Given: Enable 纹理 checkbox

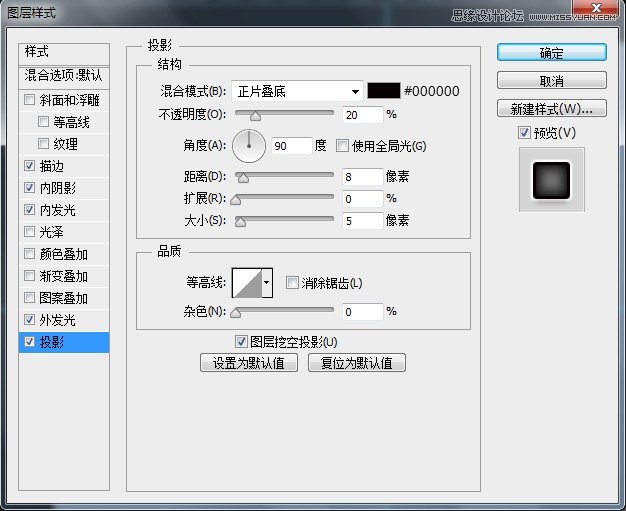Looking at the screenshot, I should point(43,143).
